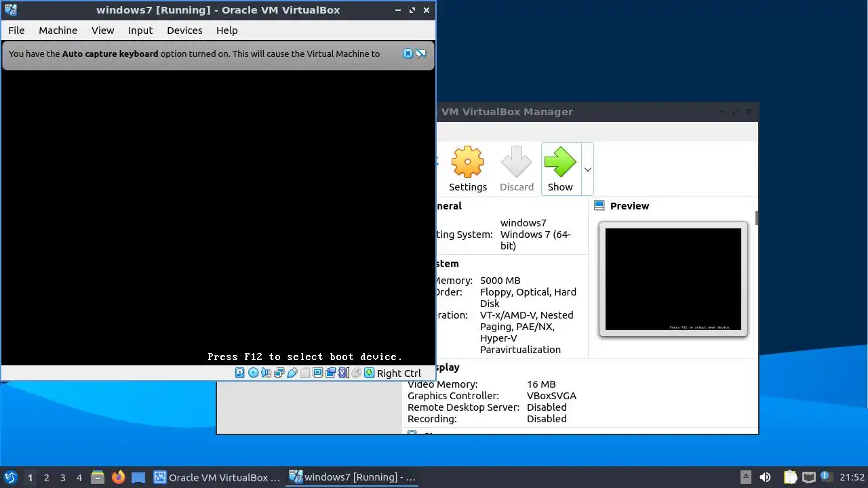Open the clipboard manager tray icon
The height and width of the screenshot is (488, 868).
[x=790, y=477]
